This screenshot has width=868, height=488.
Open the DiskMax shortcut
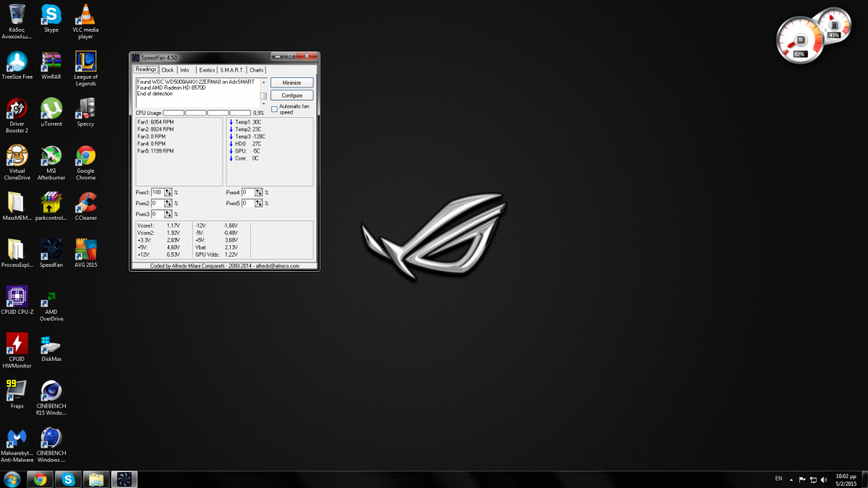click(51, 347)
